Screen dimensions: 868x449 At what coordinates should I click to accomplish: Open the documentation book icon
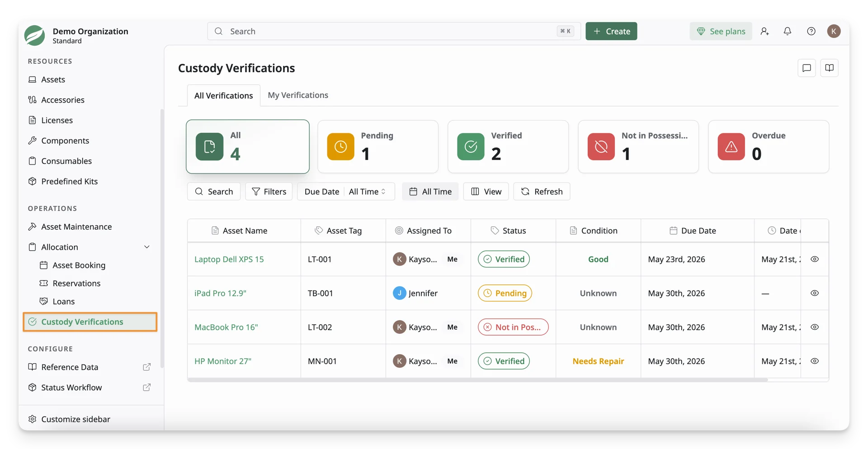(829, 68)
